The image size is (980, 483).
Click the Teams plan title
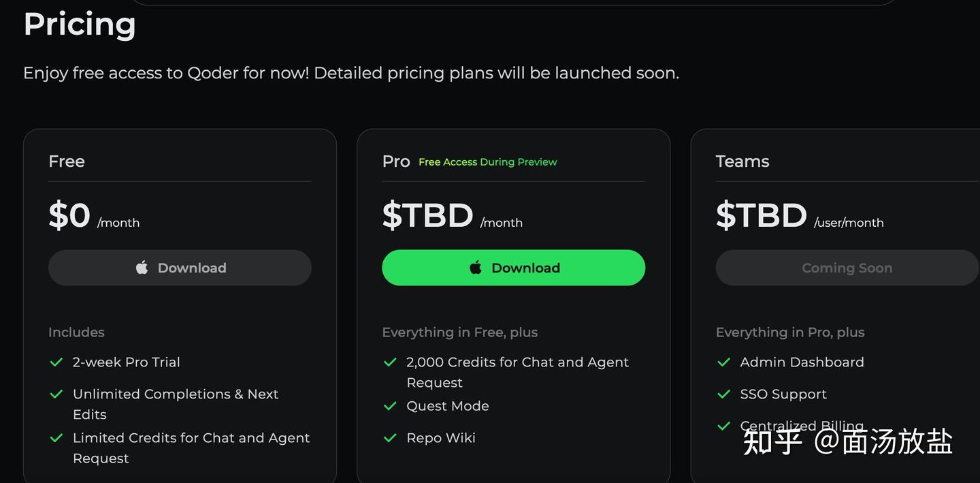742,161
